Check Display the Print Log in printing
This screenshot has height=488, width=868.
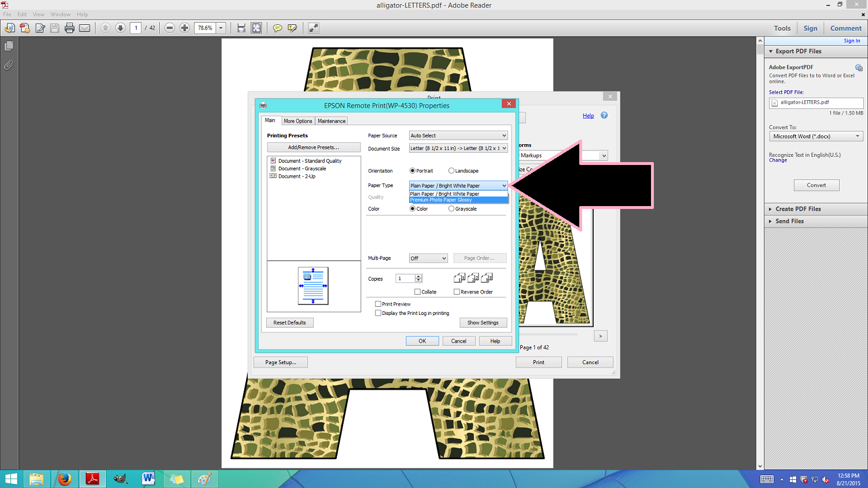pyautogui.click(x=378, y=313)
